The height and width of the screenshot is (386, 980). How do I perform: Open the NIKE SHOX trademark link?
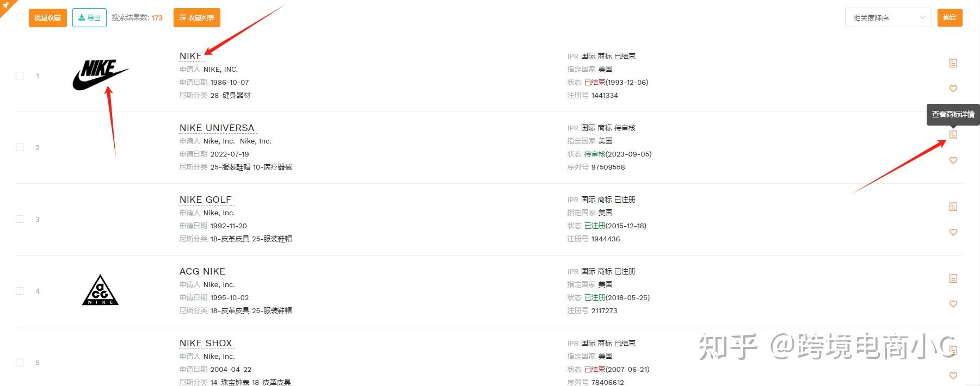point(206,343)
